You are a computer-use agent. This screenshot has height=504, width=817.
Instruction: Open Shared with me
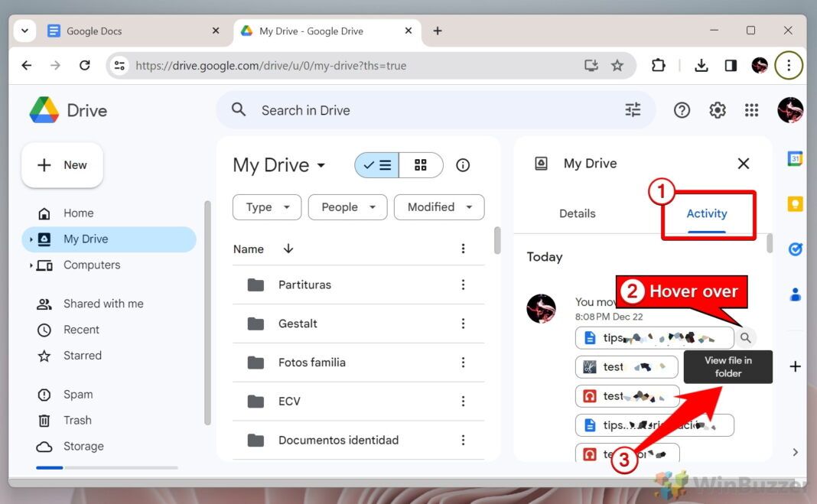tap(109, 304)
